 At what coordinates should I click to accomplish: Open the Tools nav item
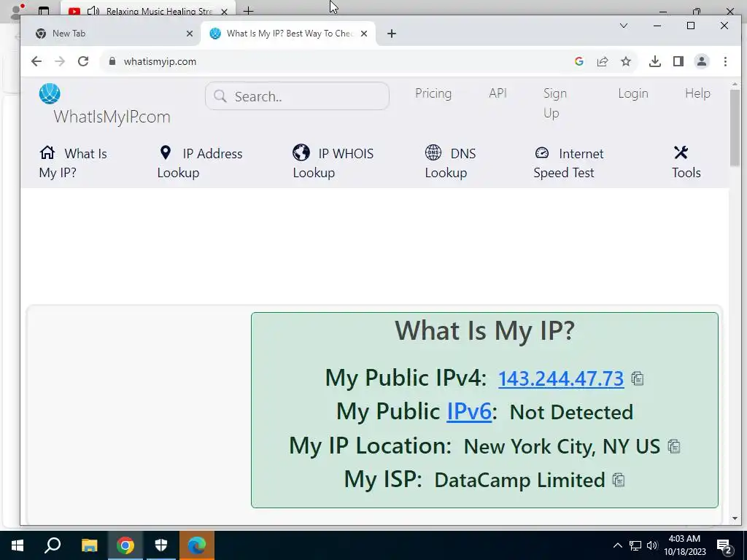coord(686,163)
